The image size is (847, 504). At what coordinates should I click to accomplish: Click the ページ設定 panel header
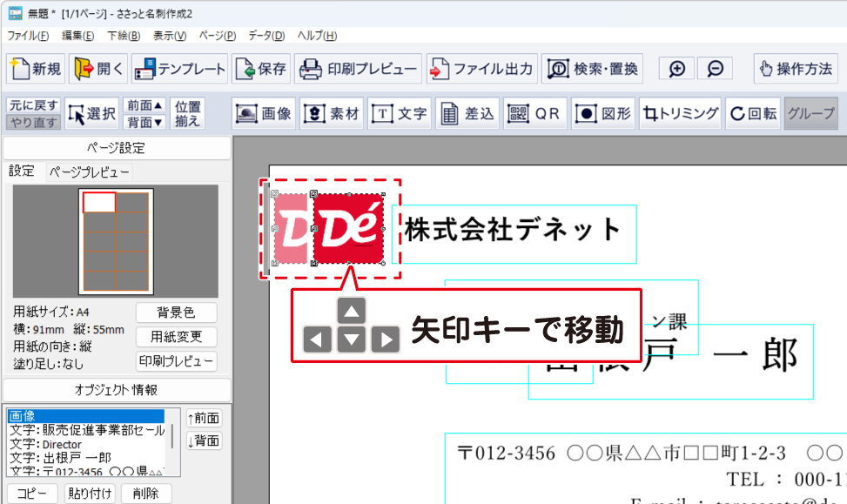tap(117, 148)
